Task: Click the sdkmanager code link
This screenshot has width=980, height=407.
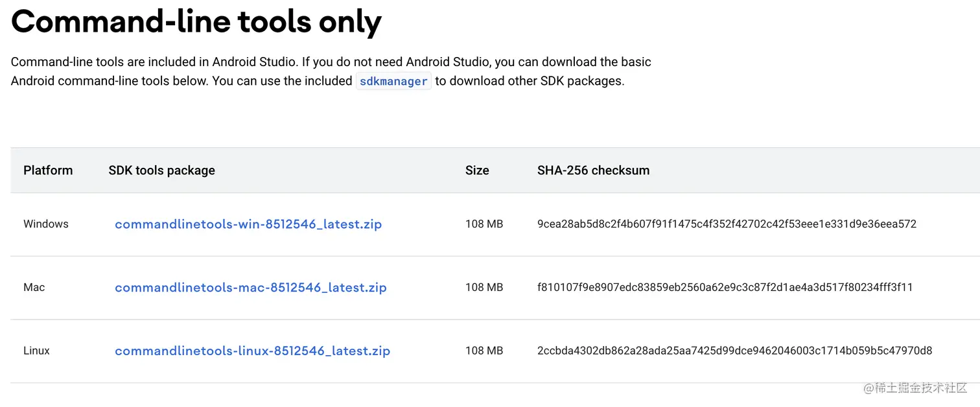Action: pos(393,82)
